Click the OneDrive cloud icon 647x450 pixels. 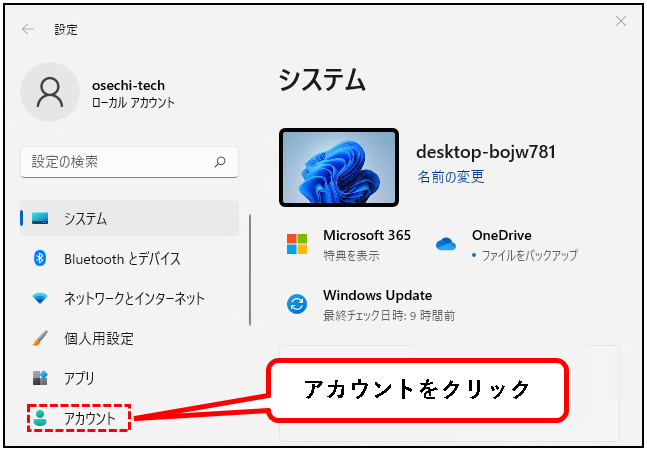(x=446, y=244)
